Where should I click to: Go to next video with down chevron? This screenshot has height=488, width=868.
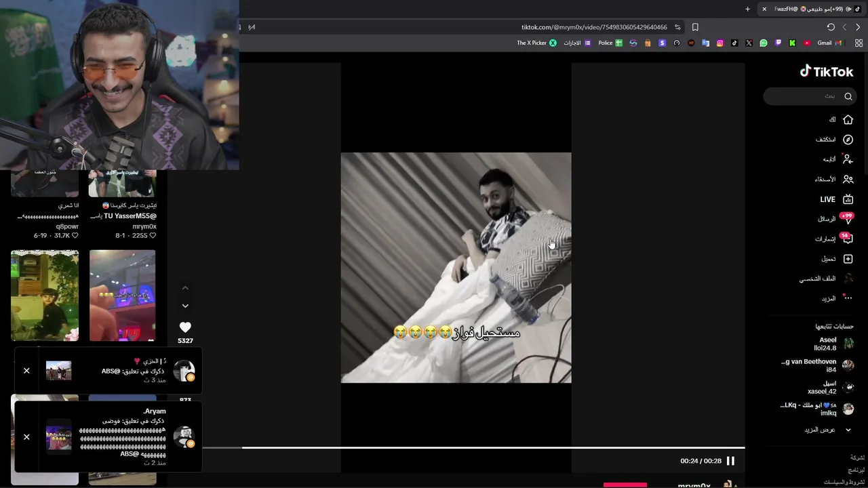(x=185, y=306)
